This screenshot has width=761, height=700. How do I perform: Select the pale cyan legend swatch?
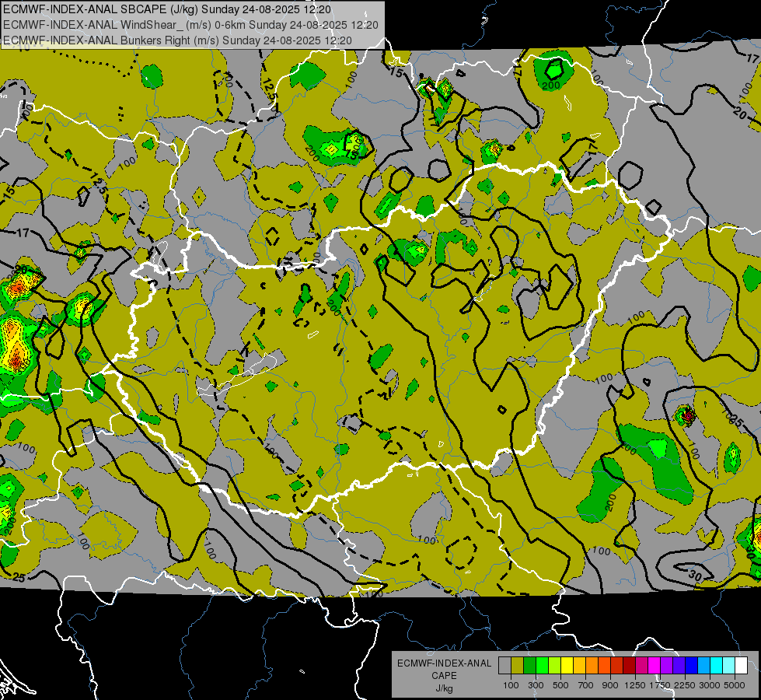pyautogui.click(x=729, y=666)
